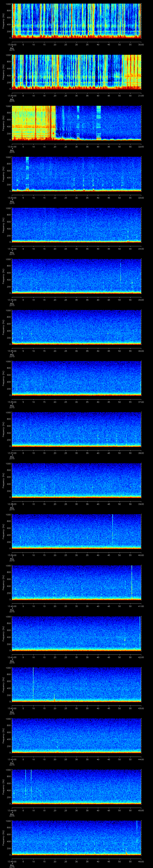Click the vertical line near 50 s in the 13:34:00 panel
The height and width of the screenshot is (868, 153).
pos(120,272)
